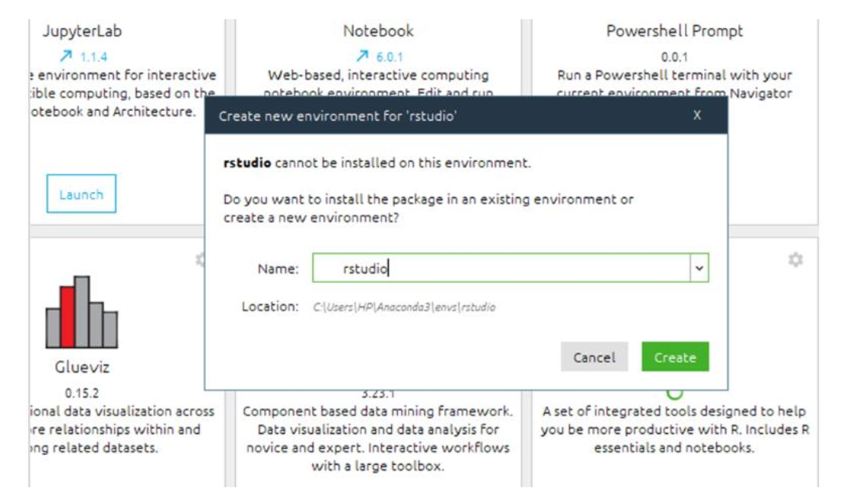The width and height of the screenshot is (864, 504).
Task: Select the Glueviz title text
Action: tap(82, 367)
